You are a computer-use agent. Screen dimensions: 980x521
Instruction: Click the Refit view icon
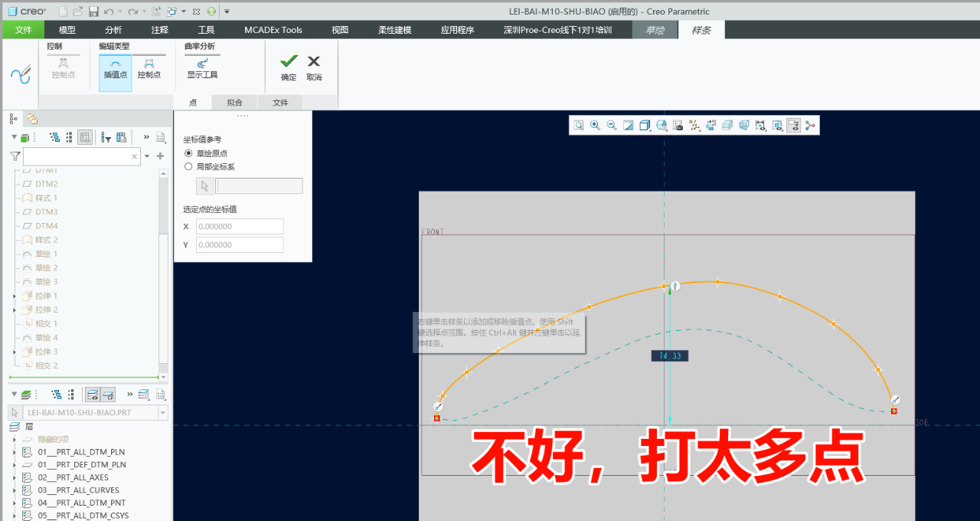[579, 126]
